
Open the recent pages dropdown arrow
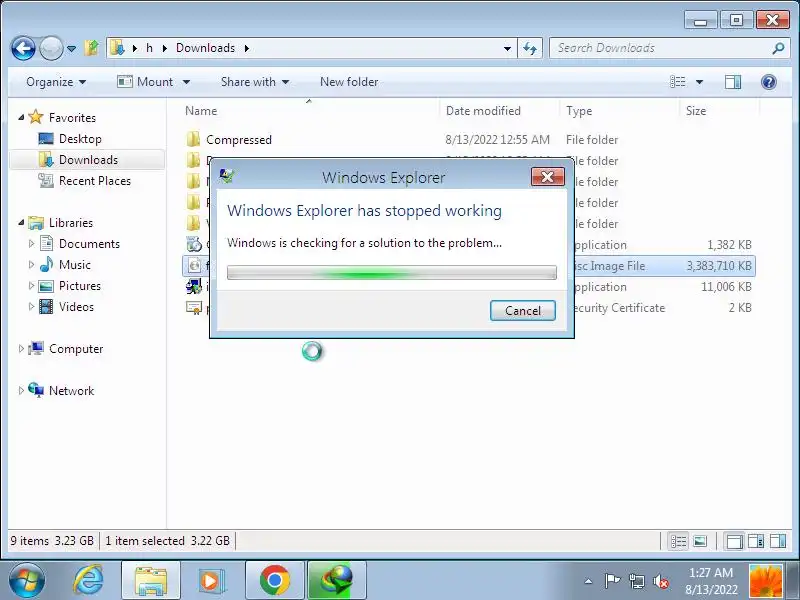point(71,48)
